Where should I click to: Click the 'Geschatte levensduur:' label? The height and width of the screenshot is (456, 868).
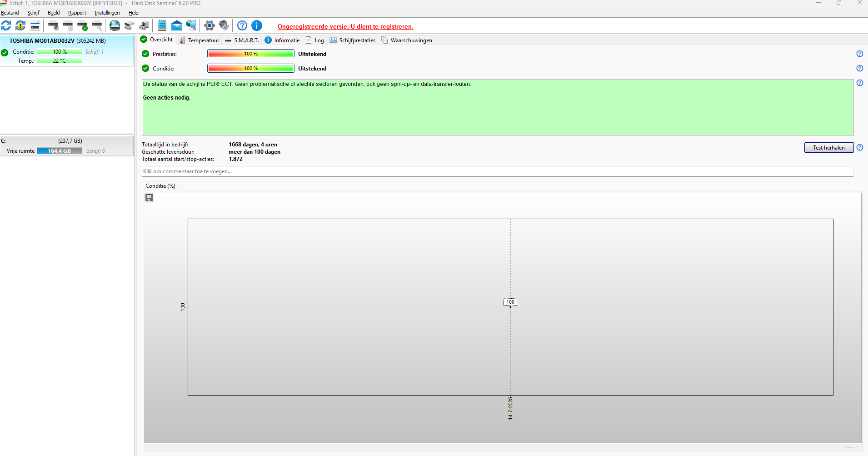(168, 152)
